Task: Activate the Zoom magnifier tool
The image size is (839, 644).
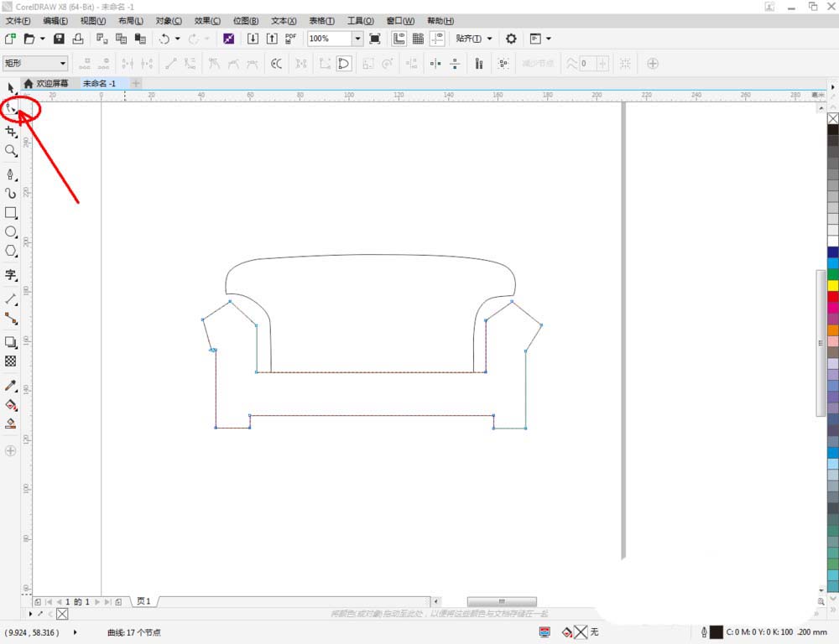Action: click(11, 151)
